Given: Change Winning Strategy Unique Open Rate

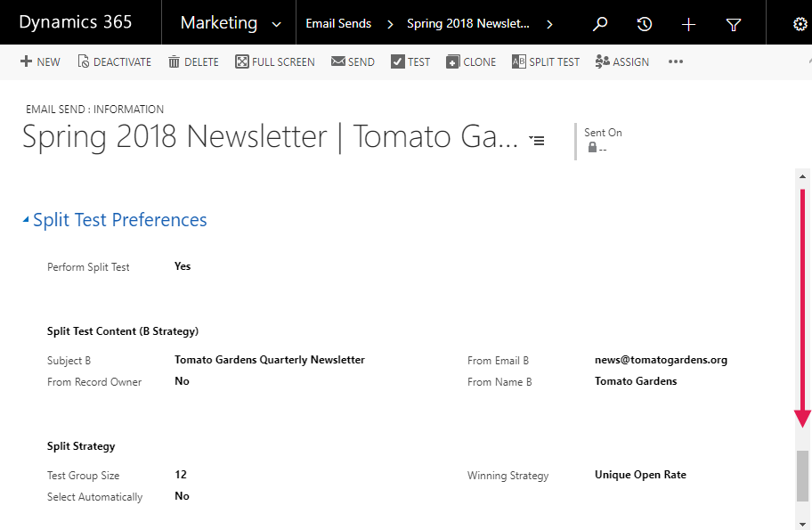Looking at the screenshot, I should click(640, 475).
